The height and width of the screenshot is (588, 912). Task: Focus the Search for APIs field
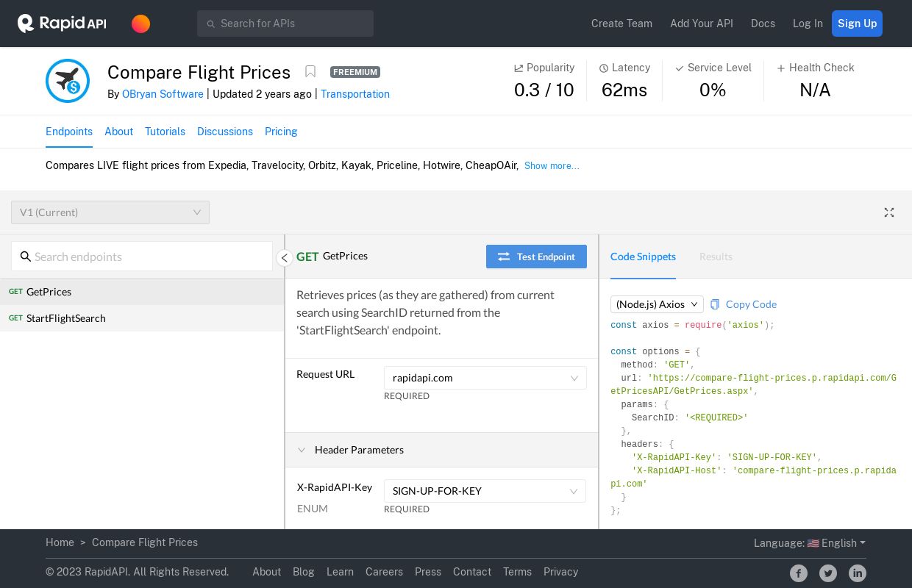[x=285, y=24]
